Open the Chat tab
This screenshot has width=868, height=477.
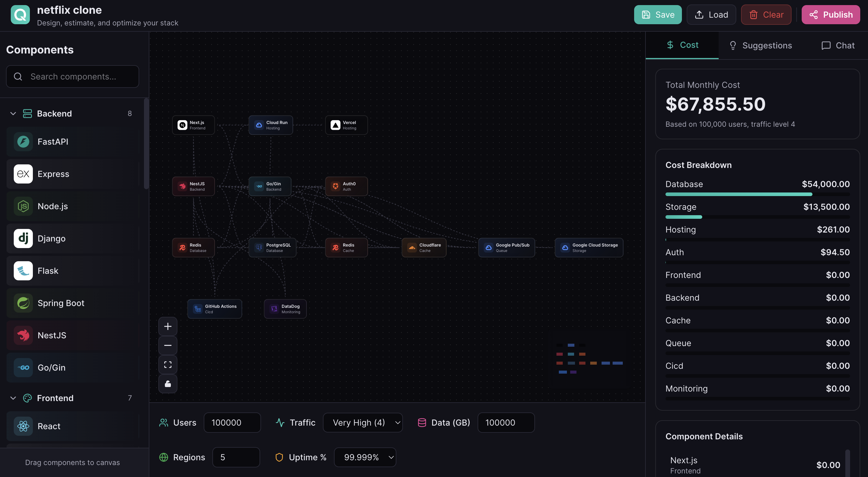click(x=838, y=45)
